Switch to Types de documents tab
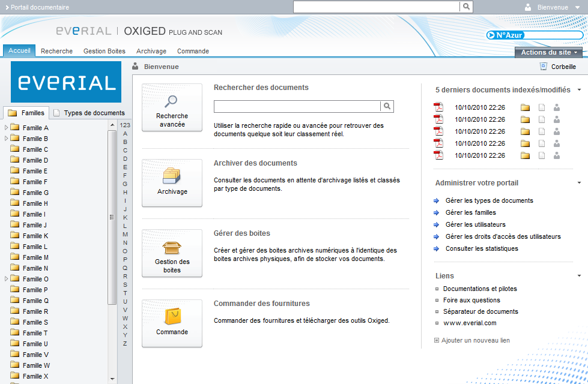This screenshot has height=384, width=588. [x=89, y=113]
